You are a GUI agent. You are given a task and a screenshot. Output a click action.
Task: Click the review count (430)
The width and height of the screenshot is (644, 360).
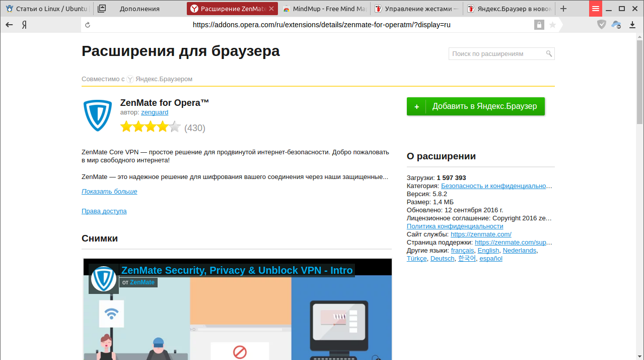(x=195, y=128)
